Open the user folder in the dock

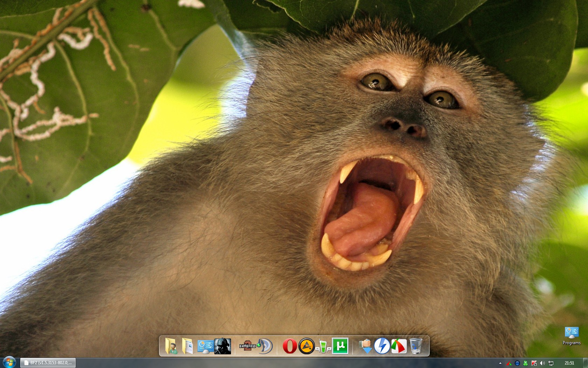(171, 346)
